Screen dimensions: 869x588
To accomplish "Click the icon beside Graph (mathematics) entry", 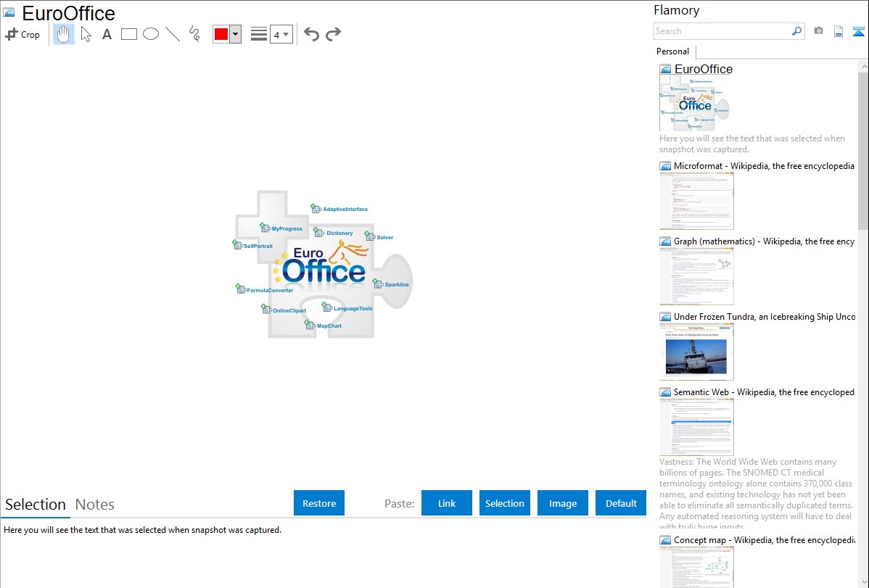I will click(665, 241).
